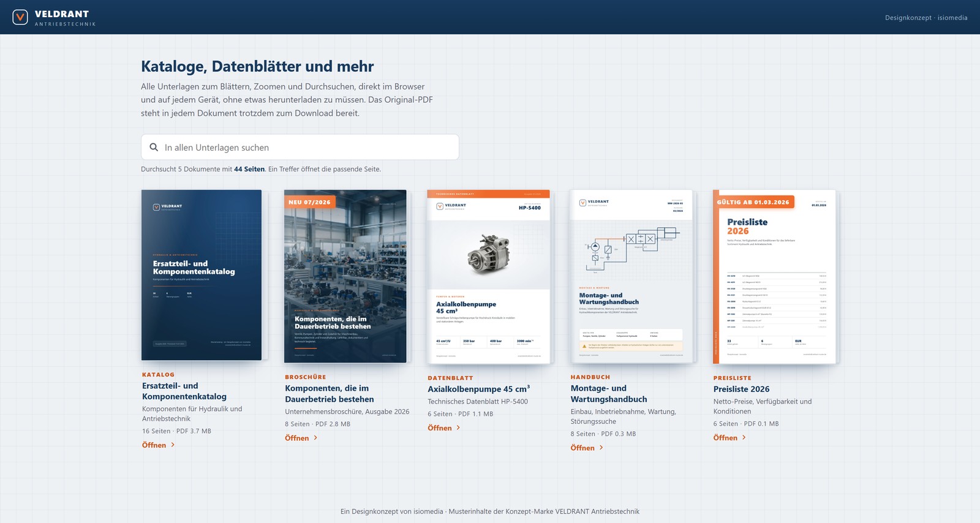Screen dimensions: 980x523
Task: Click the VELDRANT Antriebstechnik brand name in the header
Action: [x=65, y=18]
